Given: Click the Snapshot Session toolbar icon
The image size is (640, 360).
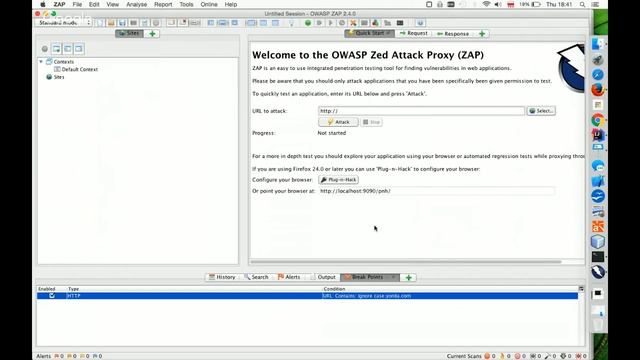Looking at the screenshot, I should pos(133,23).
